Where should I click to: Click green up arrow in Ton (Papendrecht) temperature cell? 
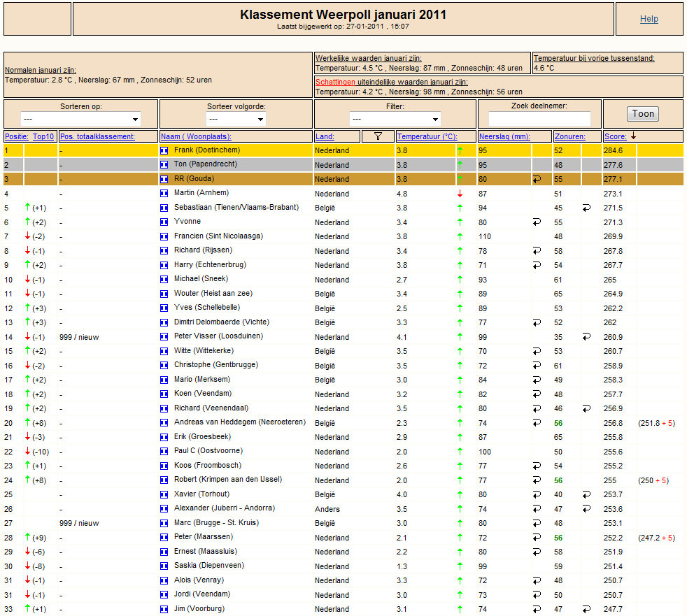click(x=460, y=164)
